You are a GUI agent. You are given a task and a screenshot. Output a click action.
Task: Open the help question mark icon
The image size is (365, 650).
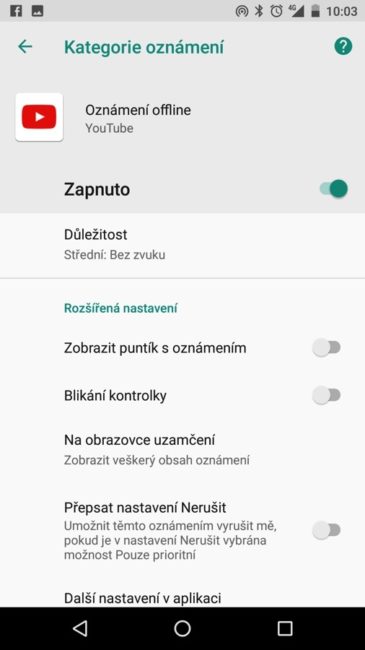(x=343, y=46)
